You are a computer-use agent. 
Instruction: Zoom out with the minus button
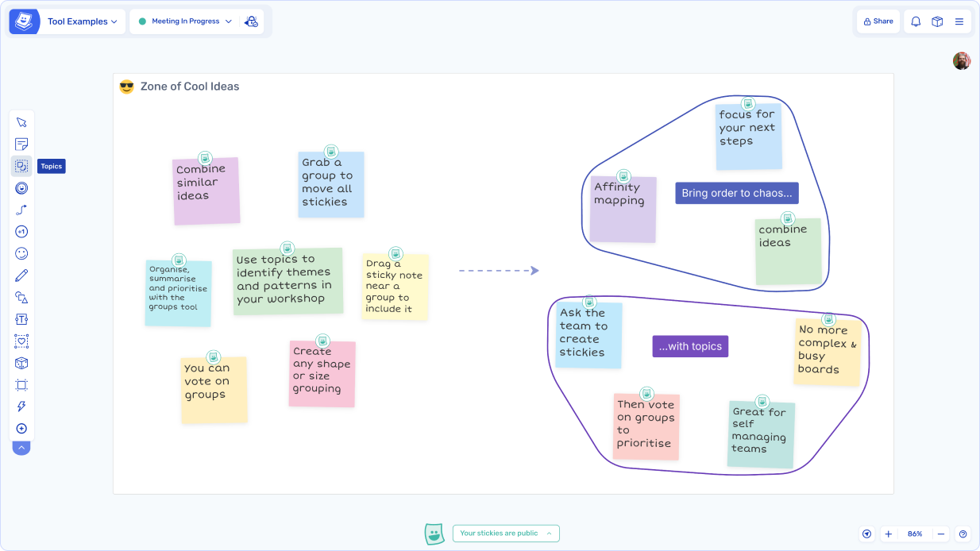940,534
